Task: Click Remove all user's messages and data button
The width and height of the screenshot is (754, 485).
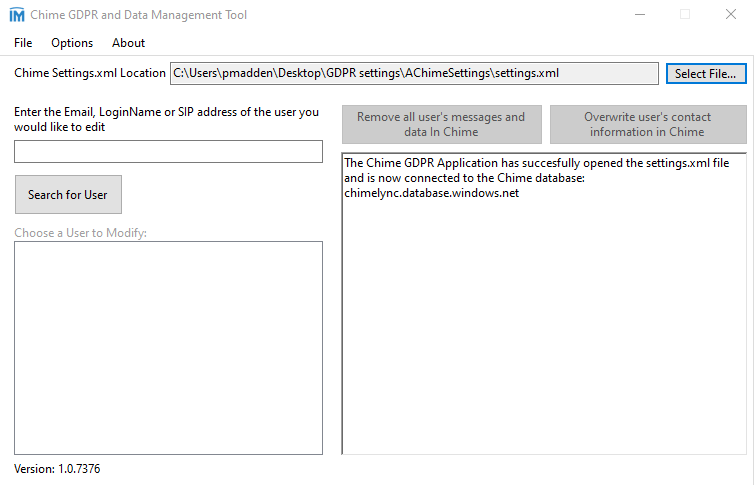Action: point(441,124)
